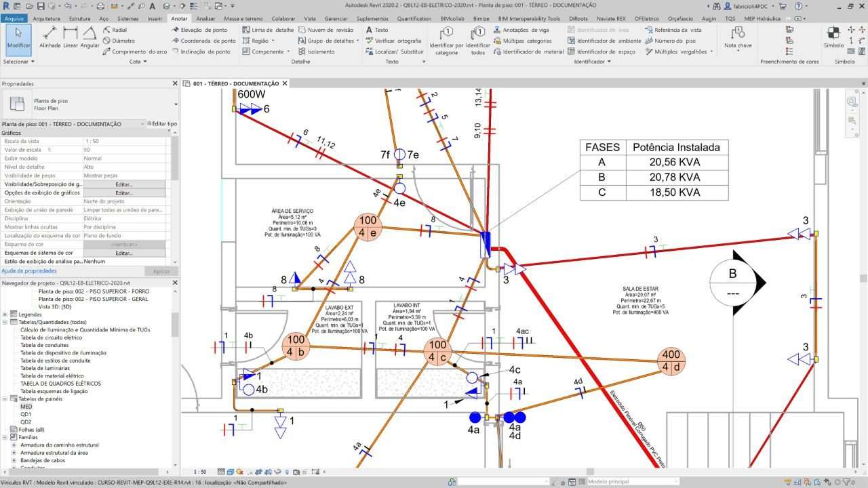
Task: Collapse the Tabelas/Quantidades (todas) node
Action: pyautogui.click(x=5, y=322)
